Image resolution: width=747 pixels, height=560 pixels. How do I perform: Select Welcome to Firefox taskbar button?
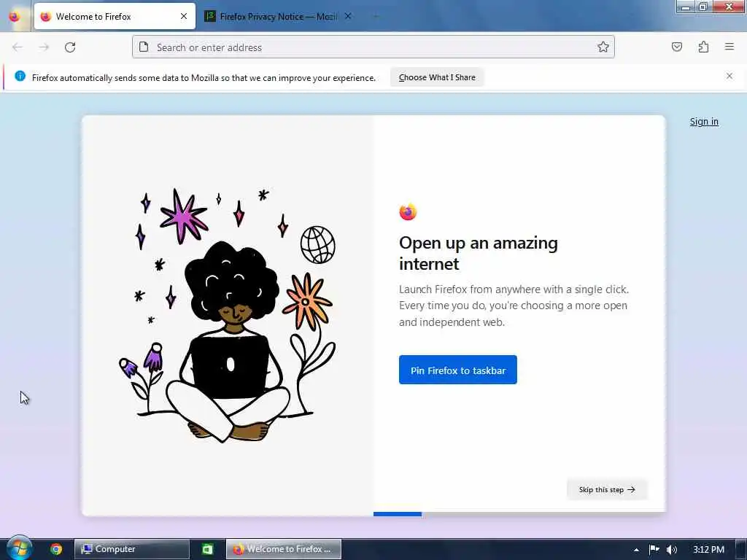pos(284,549)
